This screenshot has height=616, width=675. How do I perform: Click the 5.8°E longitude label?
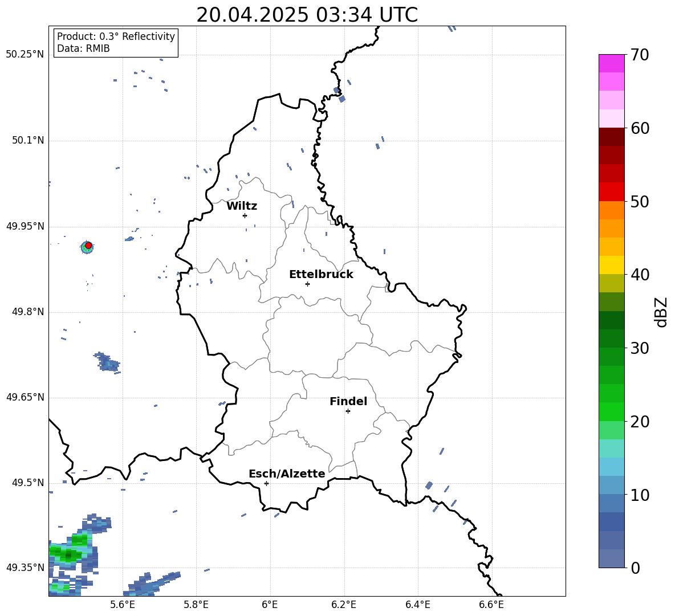point(196,605)
